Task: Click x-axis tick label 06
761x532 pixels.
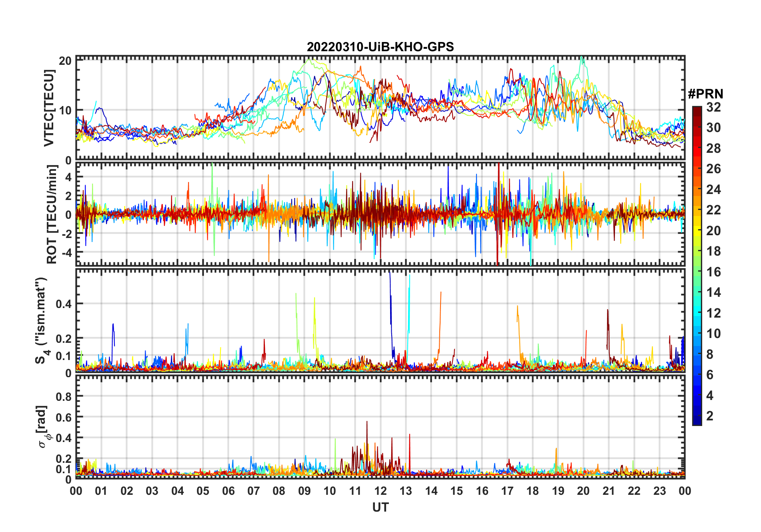Action: coord(228,491)
